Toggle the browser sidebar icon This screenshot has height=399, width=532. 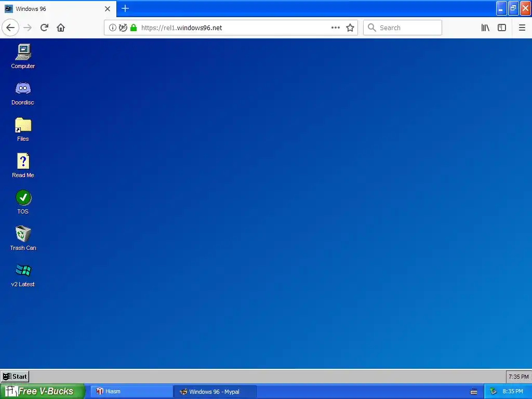pos(502,28)
